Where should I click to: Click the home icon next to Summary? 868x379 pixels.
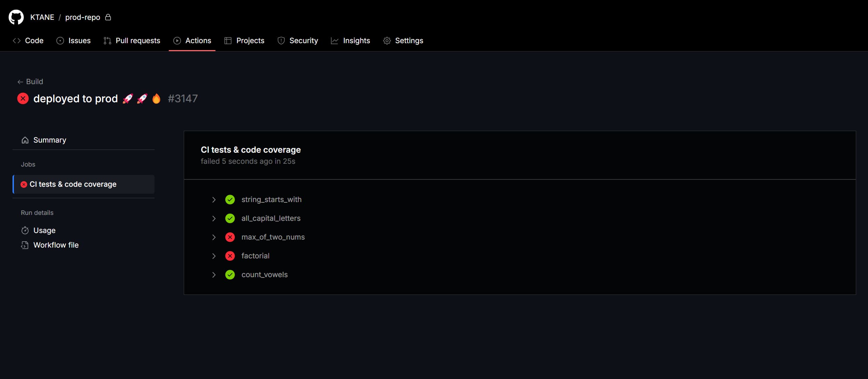[25, 140]
